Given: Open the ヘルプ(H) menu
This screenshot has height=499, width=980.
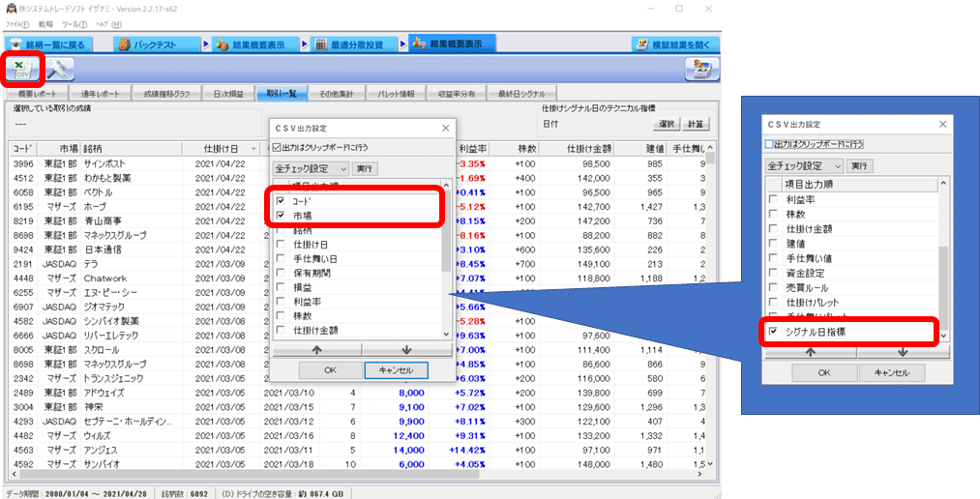Looking at the screenshot, I should click(x=108, y=24).
